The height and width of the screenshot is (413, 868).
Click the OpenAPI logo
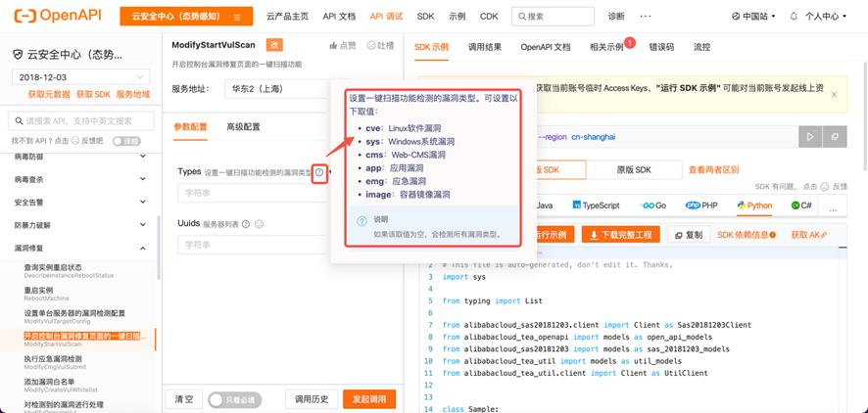57,16
